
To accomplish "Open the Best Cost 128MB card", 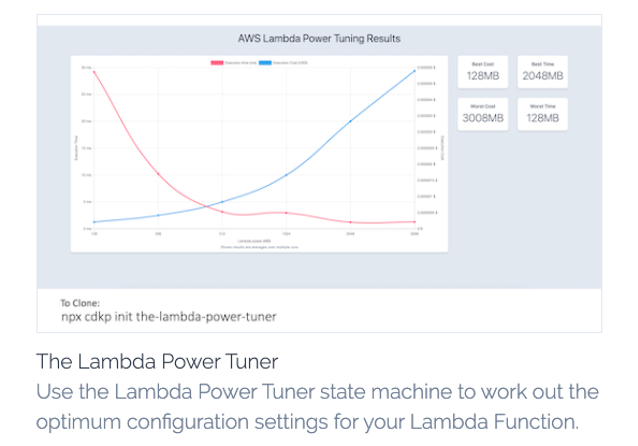I will point(483,72).
